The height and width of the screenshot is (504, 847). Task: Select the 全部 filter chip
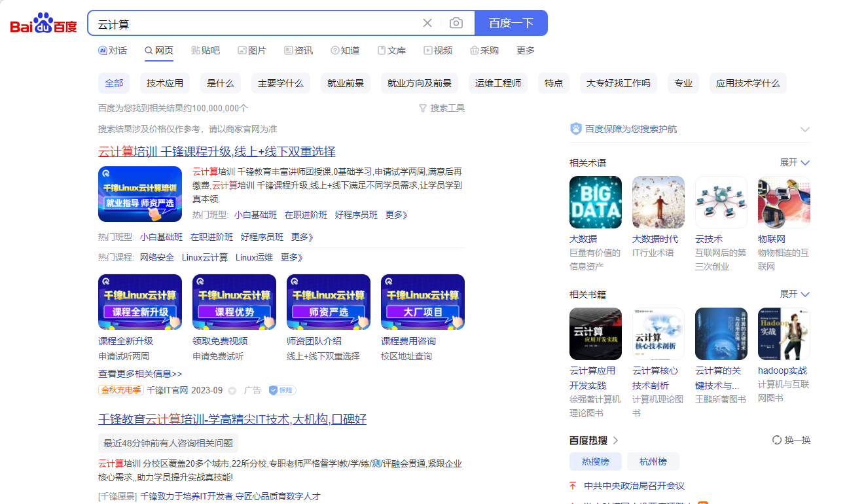click(114, 83)
